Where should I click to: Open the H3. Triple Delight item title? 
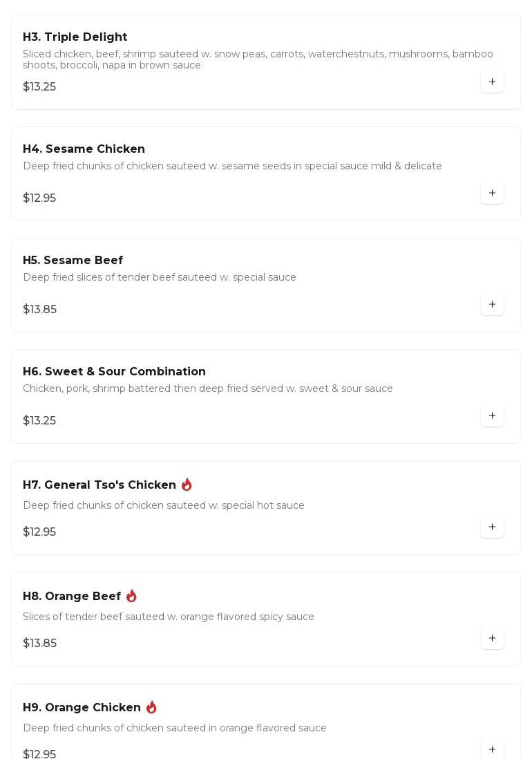pyautogui.click(x=75, y=37)
